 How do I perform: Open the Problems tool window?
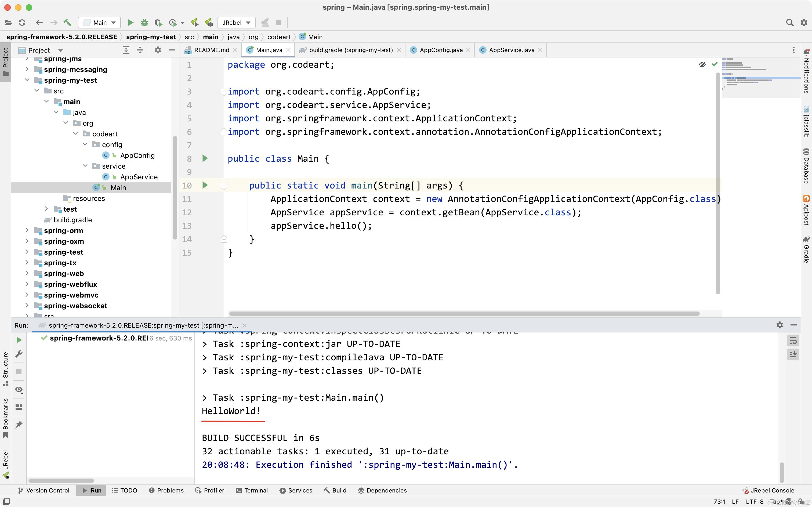pyautogui.click(x=166, y=490)
